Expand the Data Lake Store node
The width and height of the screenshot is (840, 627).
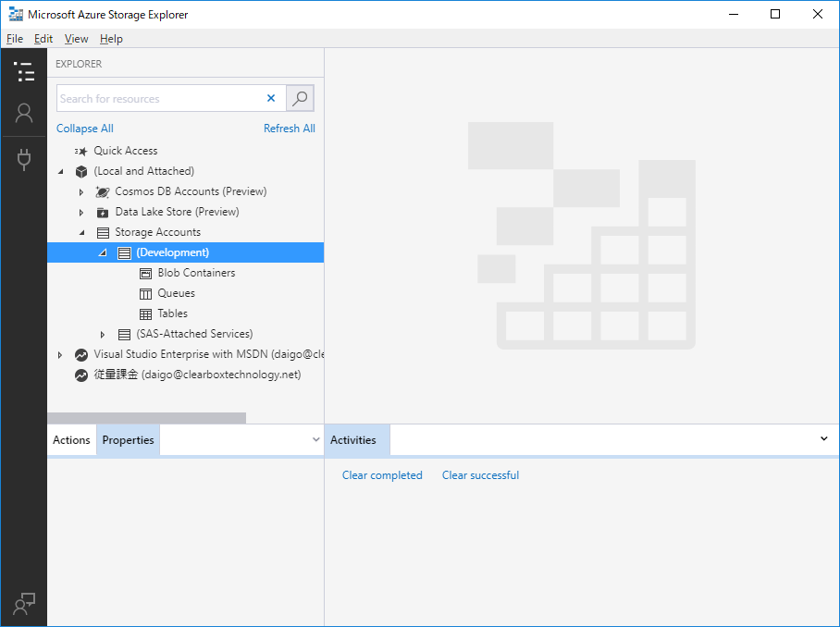click(x=81, y=212)
